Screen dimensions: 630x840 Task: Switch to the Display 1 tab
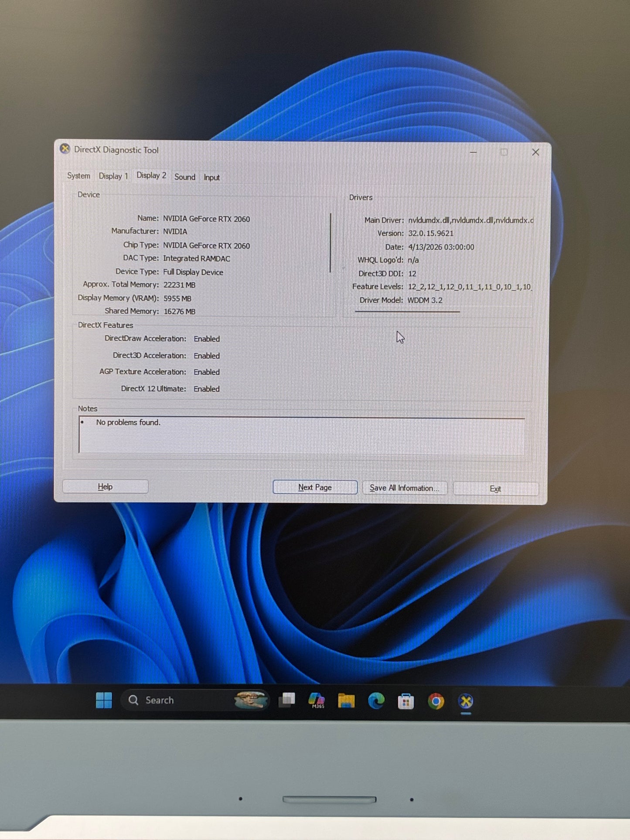(113, 176)
